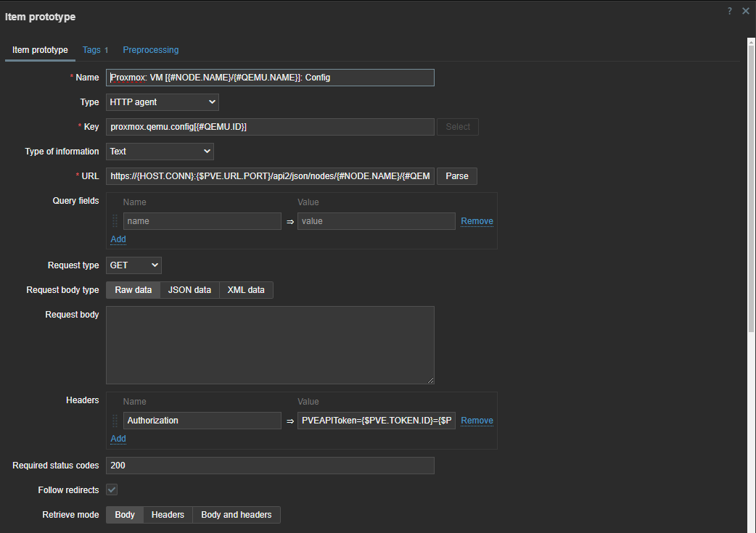756x533 pixels.
Task: Toggle the Follow redirects checkbox
Action: tap(112, 490)
